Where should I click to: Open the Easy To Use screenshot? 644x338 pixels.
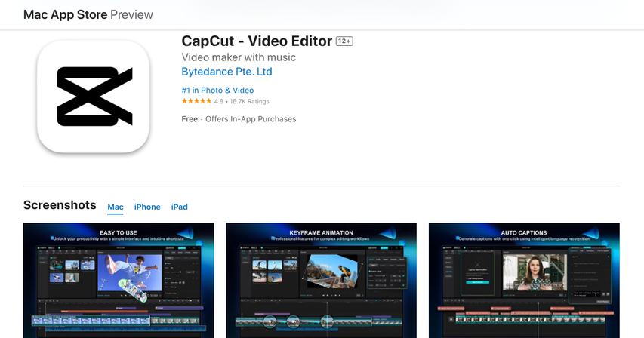point(119,281)
